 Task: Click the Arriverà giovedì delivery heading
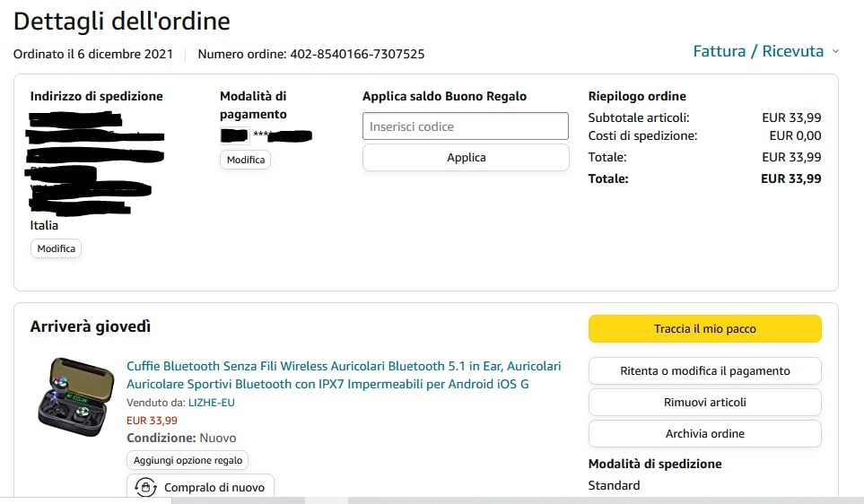[91, 326]
